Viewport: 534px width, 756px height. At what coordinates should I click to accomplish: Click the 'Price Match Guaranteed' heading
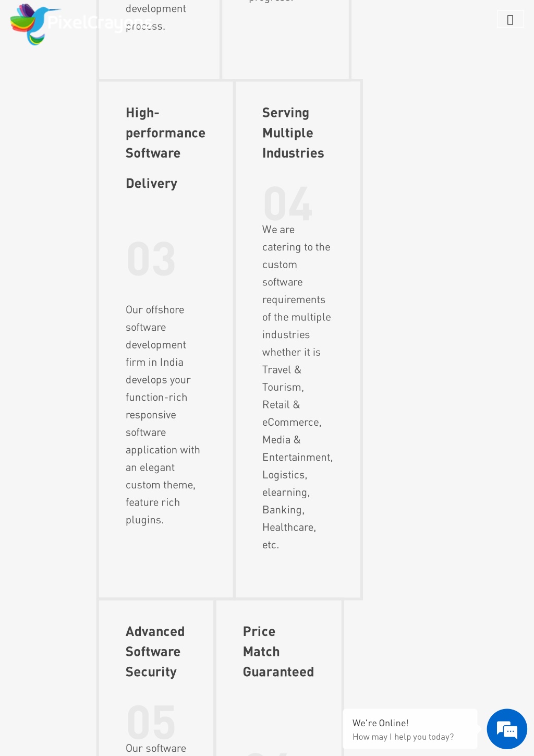[278, 652]
